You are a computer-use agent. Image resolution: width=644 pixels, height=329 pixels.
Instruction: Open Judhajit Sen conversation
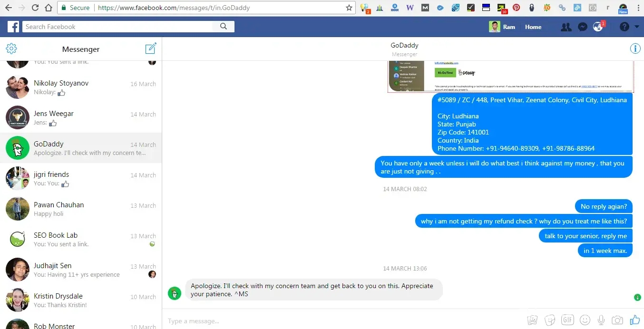(x=81, y=270)
